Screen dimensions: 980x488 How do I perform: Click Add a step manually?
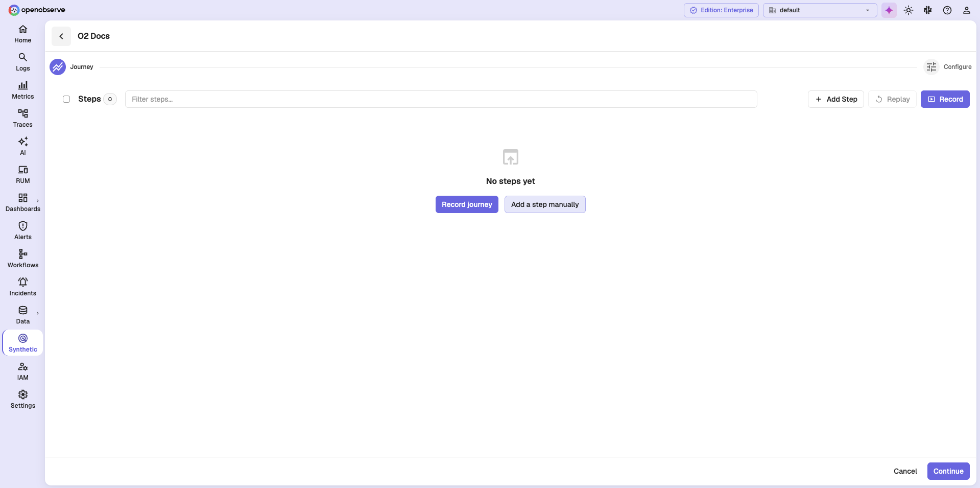pos(545,204)
